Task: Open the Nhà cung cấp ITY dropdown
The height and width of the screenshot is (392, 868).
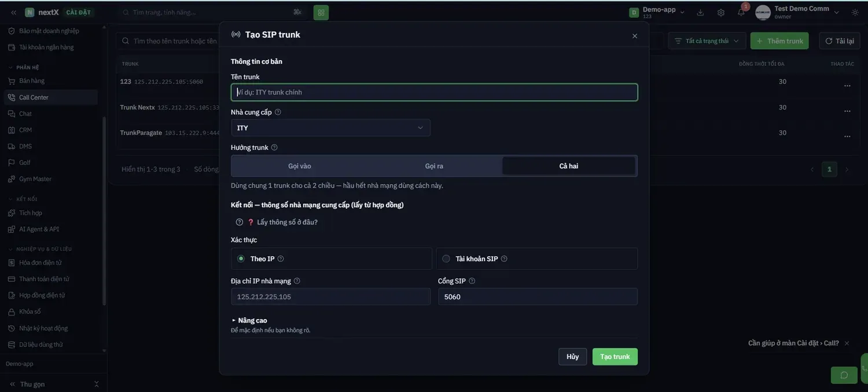Action: [x=330, y=128]
